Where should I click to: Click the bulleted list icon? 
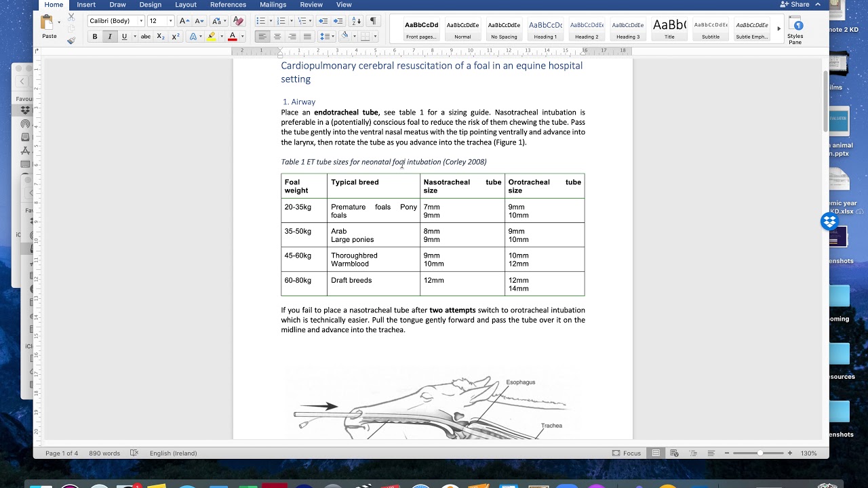point(260,21)
